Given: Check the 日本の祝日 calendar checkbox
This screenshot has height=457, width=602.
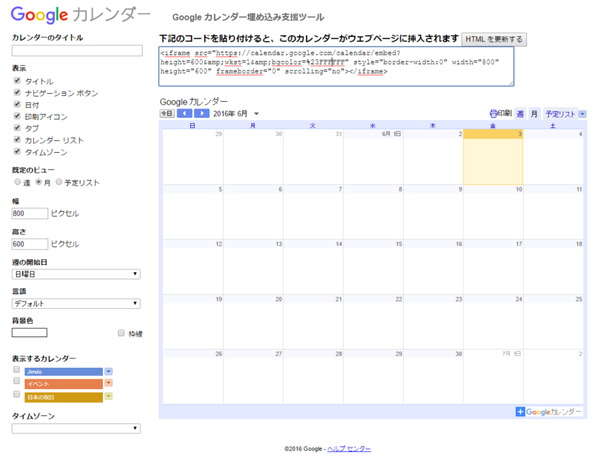Looking at the screenshot, I should pos(17,394).
